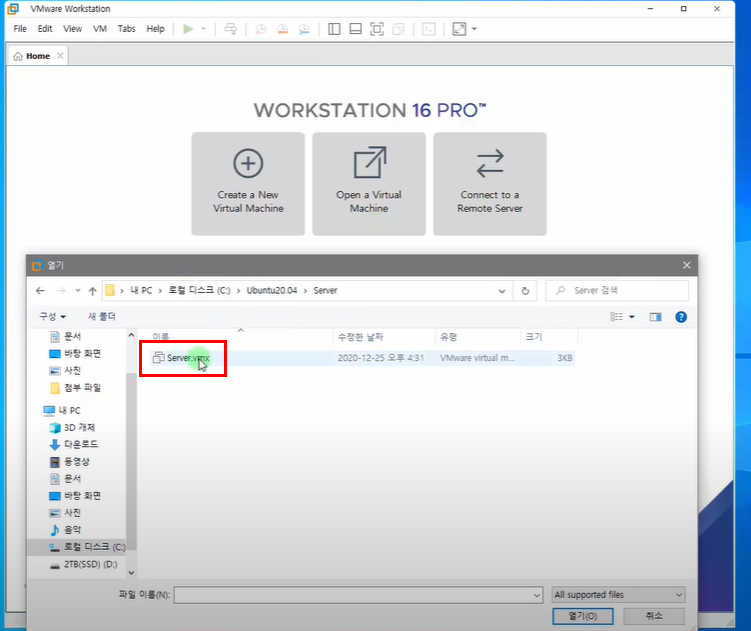The height and width of the screenshot is (631, 751).
Task: Click the back arrow in Open dialog
Action: point(40,290)
